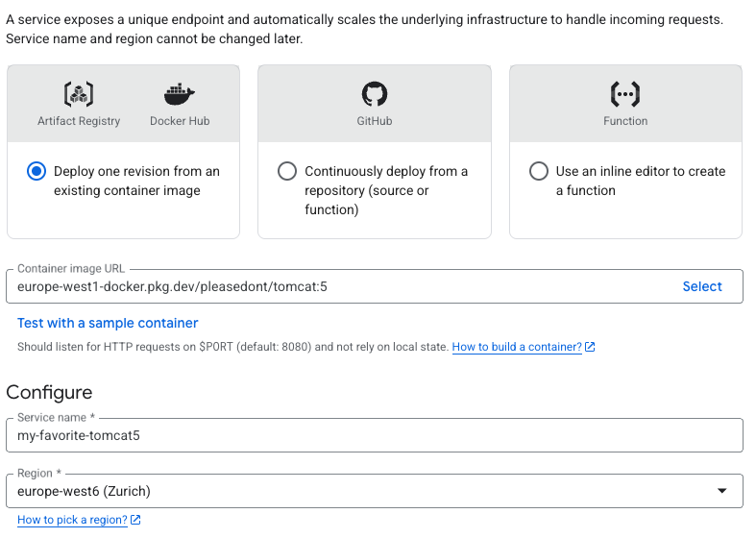The image size is (756, 538).
Task: Choose Continuously deploy from a repository option
Action: [x=287, y=171]
